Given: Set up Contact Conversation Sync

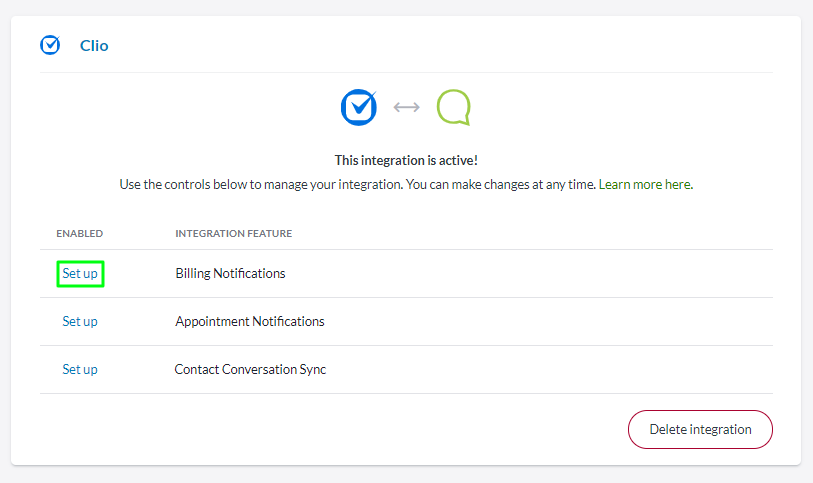Looking at the screenshot, I should (80, 369).
